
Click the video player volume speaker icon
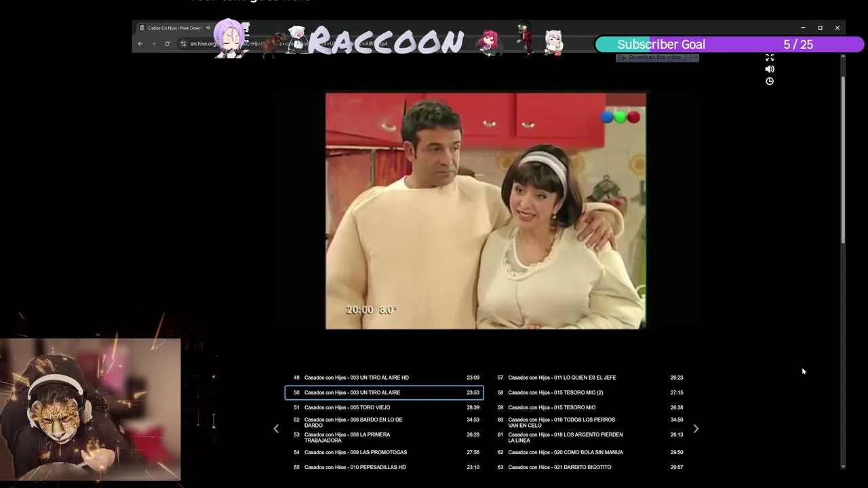pos(770,69)
